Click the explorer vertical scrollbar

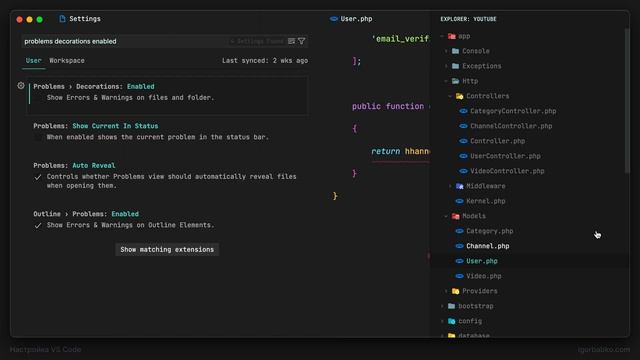tap(627, 100)
